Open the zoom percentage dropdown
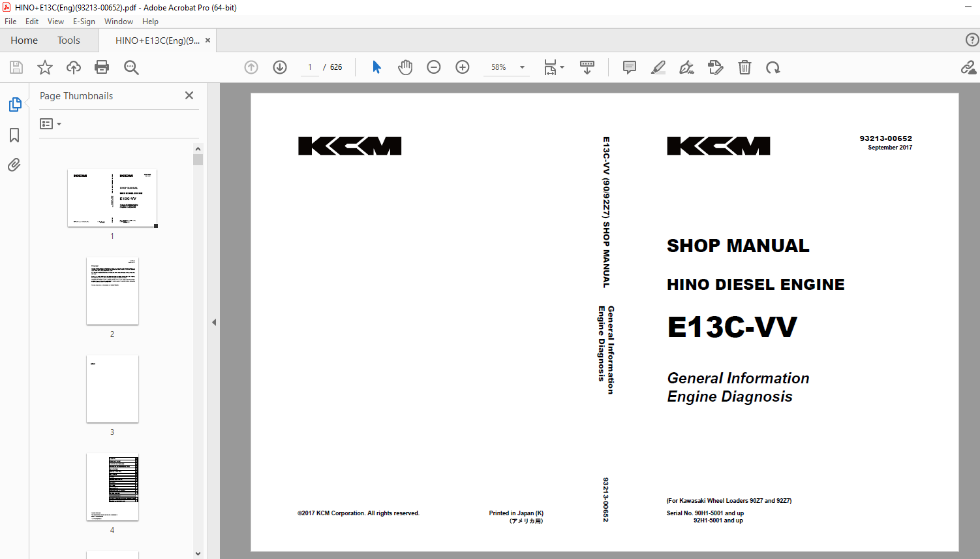This screenshot has height=559, width=980. (x=522, y=67)
